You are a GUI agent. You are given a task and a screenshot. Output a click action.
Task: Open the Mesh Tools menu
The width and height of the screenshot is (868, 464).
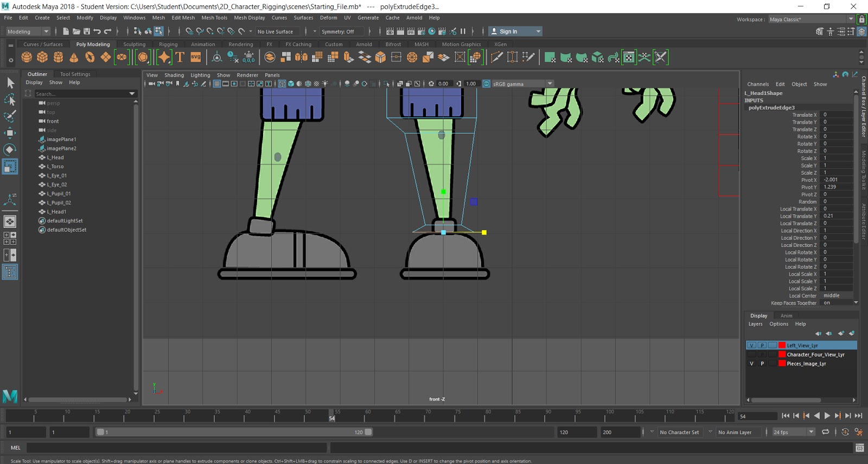[x=214, y=17]
